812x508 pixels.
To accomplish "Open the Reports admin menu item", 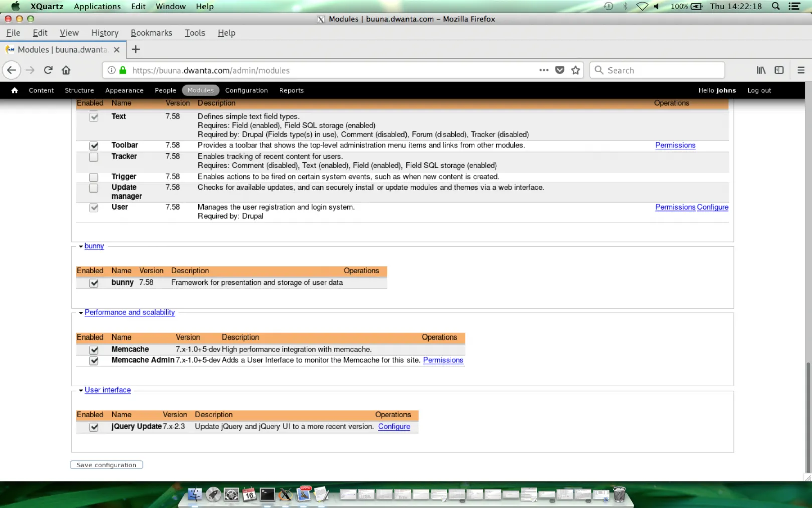I will [x=291, y=90].
